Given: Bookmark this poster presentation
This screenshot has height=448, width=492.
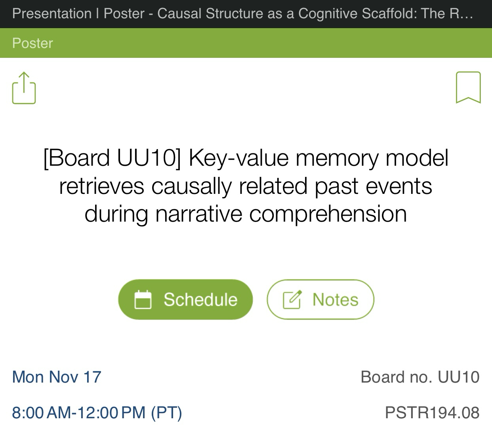Looking at the screenshot, I should [x=468, y=87].
